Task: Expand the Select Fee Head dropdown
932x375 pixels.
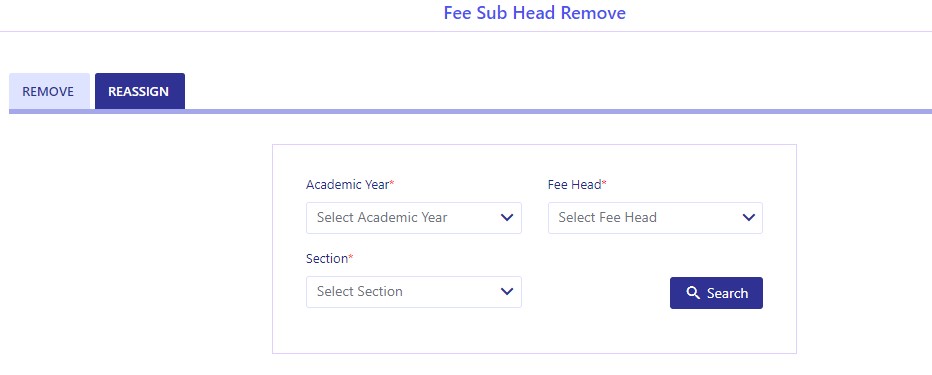Action: pyautogui.click(x=655, y=218)
